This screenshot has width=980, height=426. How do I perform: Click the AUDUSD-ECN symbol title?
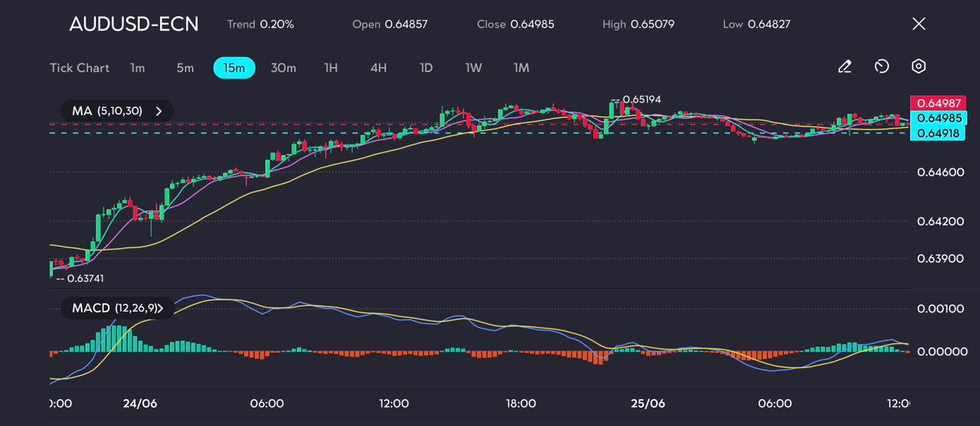tap(133, 24)
